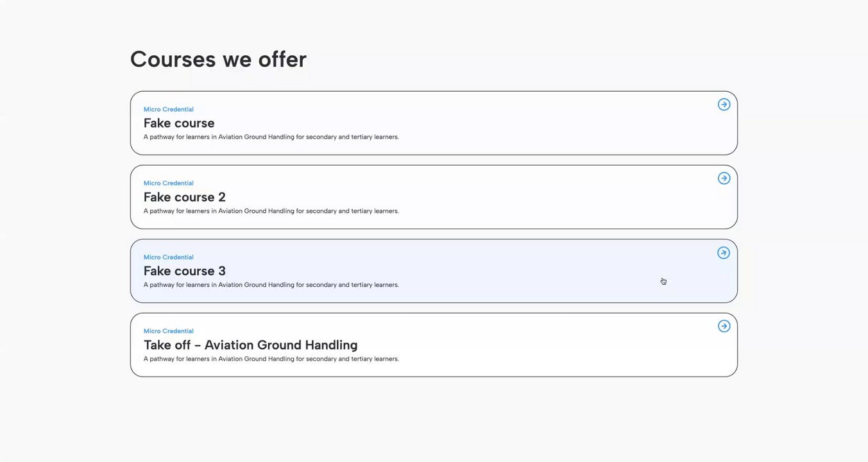Open "Take off – Aviation Ground Handling" title
Viewport: 868px width, 462px height.
click(250, 345)
